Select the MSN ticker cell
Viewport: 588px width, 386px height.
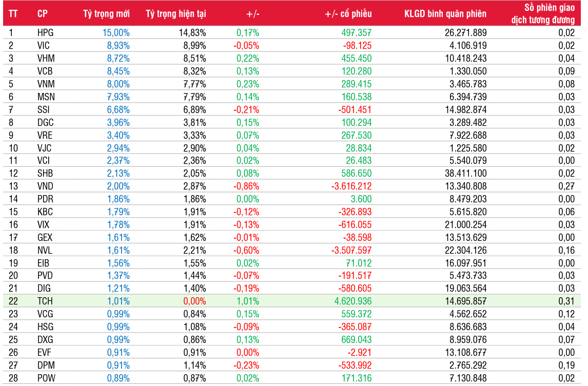(46, 97)
